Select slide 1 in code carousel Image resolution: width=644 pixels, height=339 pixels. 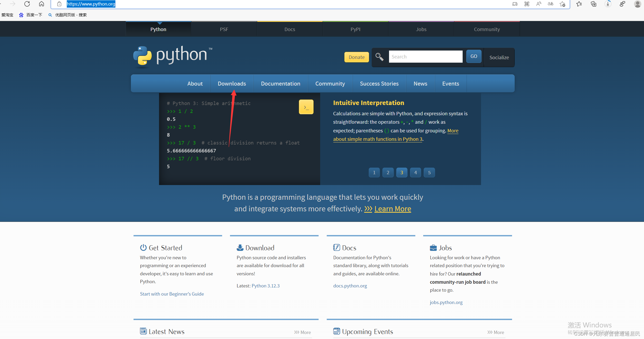point(374,173)
